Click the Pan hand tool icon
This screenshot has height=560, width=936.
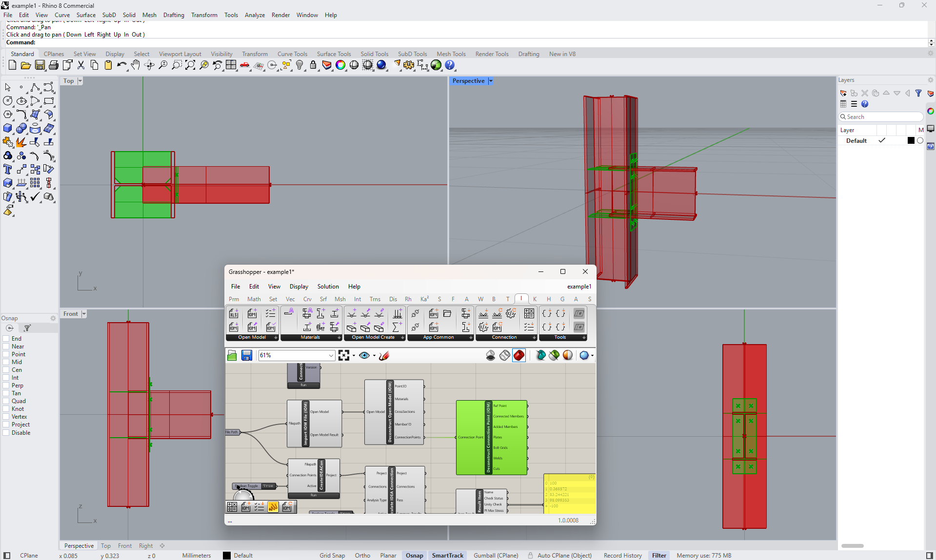point(136,65)
